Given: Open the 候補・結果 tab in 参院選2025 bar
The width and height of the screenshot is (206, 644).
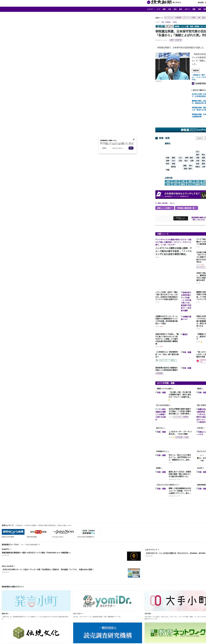Looking at the screenshot, I should point(195,27).
